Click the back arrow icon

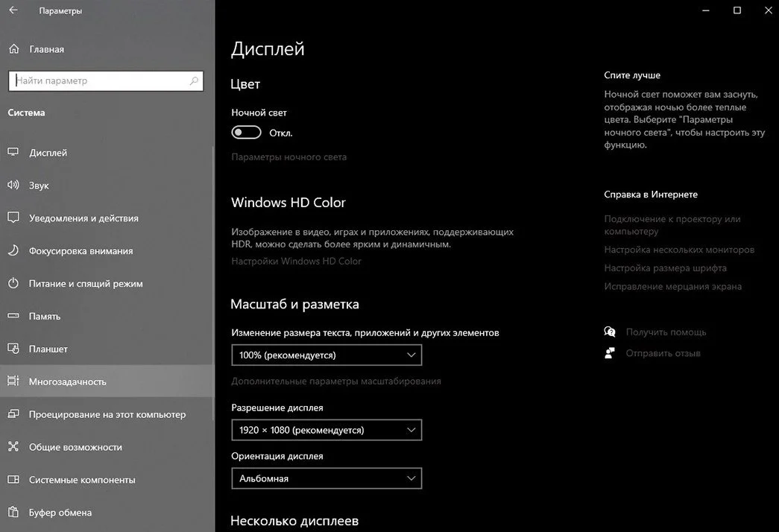point(13,10)
